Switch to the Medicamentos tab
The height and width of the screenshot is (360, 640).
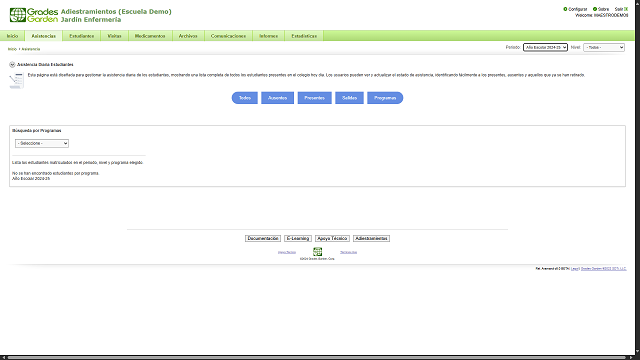[150, 36]
